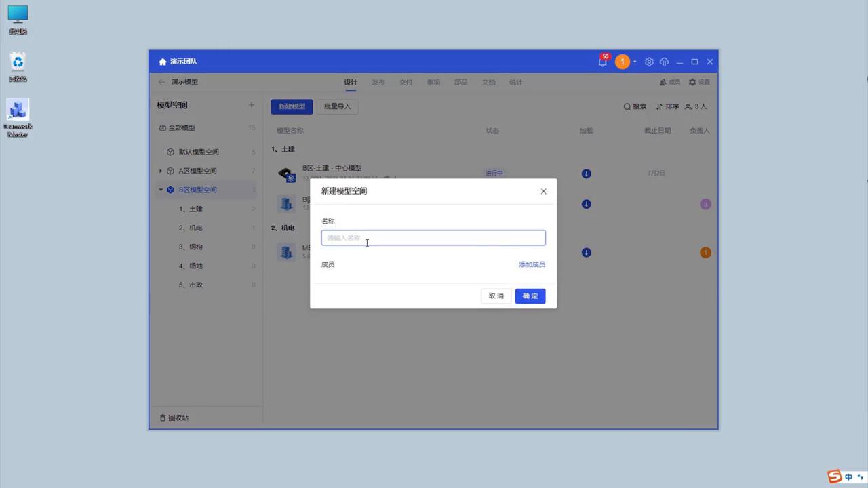The width and height of the screenshot is (868, 488).
Task: Open the Teamwork Master desktop shortcut
Action: [18, 118]
